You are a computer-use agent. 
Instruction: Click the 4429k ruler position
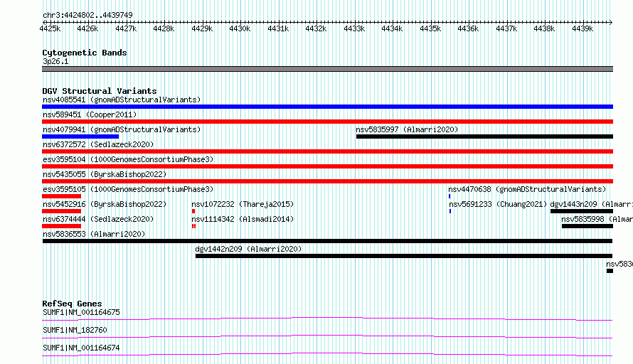coord(202,28)
